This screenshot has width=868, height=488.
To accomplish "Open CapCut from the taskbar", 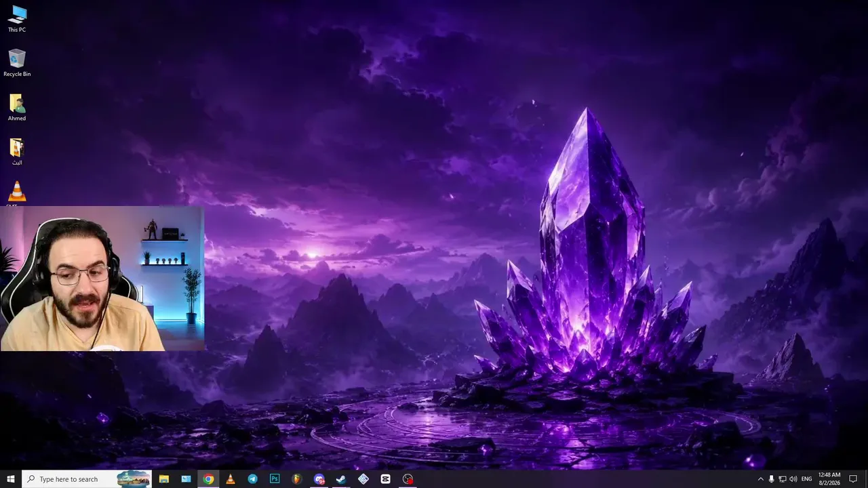I will coord(385,479).
